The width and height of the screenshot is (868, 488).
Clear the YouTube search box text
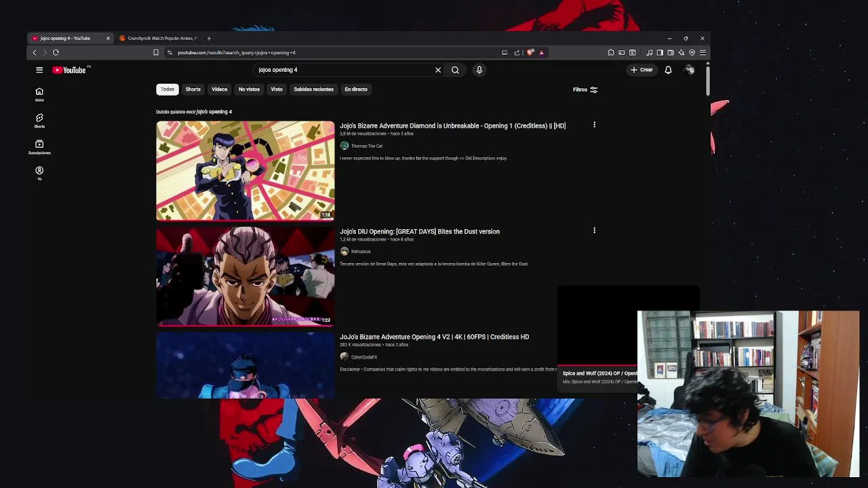[438, 70]
